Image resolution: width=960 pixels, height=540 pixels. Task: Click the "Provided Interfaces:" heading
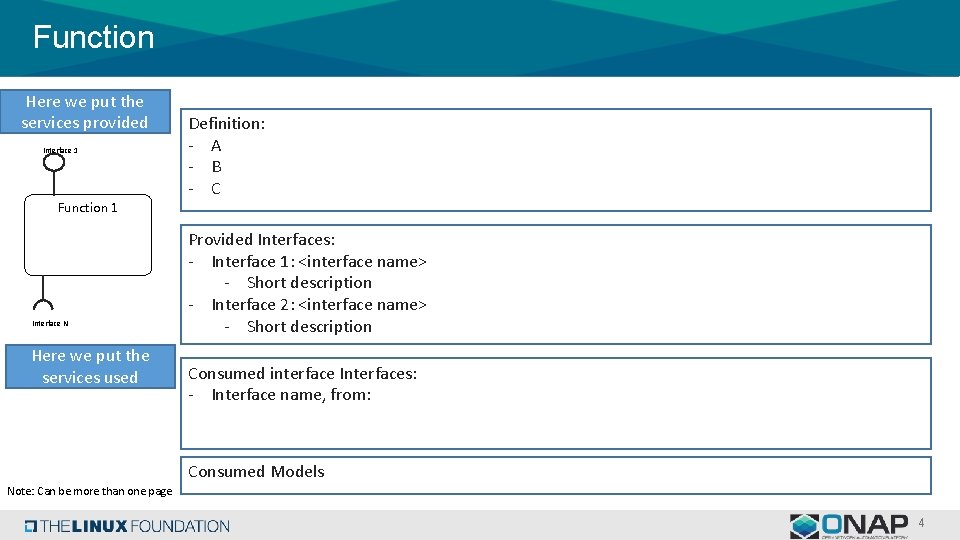coord(261,239)
